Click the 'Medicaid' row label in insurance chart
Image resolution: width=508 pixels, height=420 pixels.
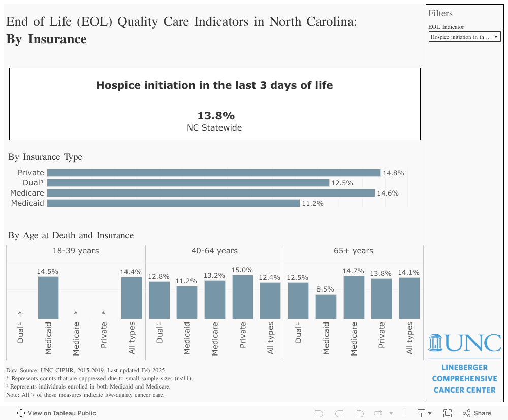coord(27,203)
